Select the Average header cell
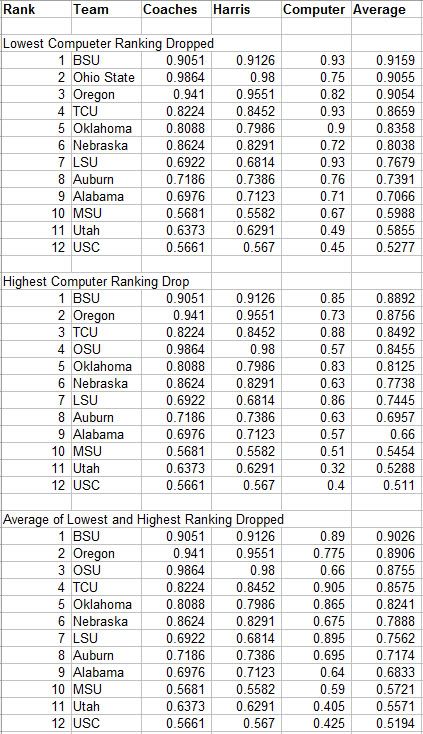 point(387,9)
